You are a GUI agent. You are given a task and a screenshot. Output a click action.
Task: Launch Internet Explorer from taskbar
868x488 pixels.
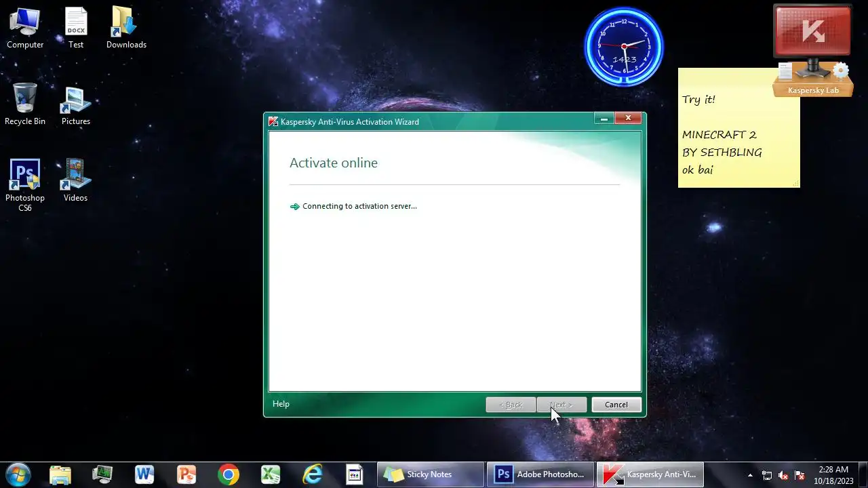pyautogui.click(x=313, y=474)
